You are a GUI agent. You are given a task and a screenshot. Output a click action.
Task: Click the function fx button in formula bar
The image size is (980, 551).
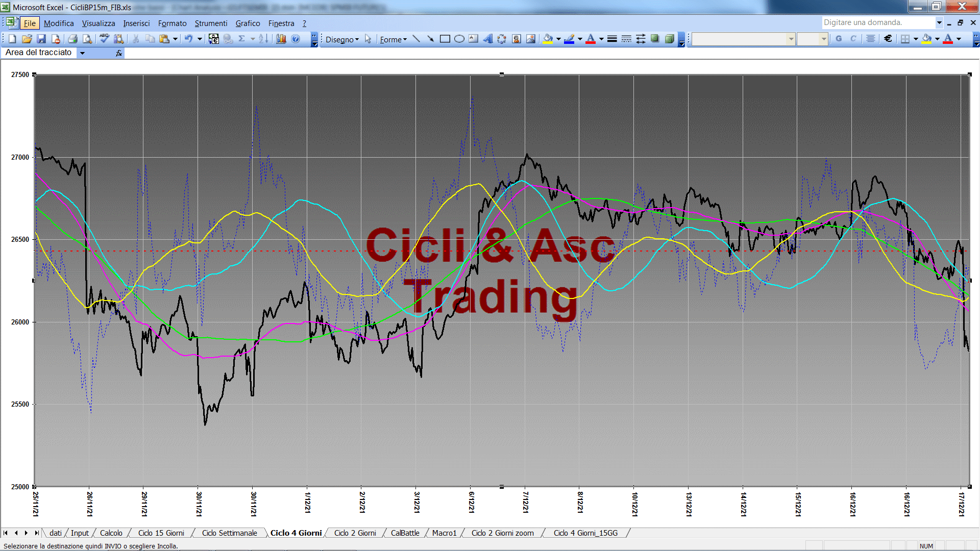(x=118, y=53)
